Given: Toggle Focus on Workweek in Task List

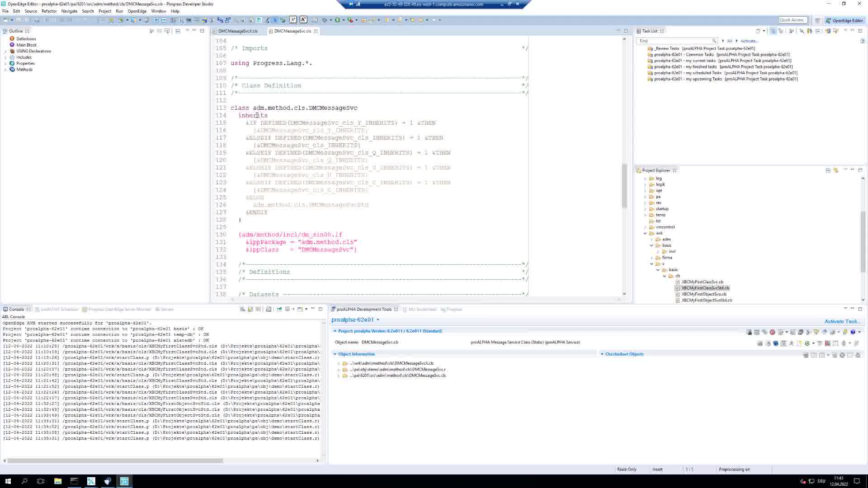Looking at the screenshot, I should [791, 31].
